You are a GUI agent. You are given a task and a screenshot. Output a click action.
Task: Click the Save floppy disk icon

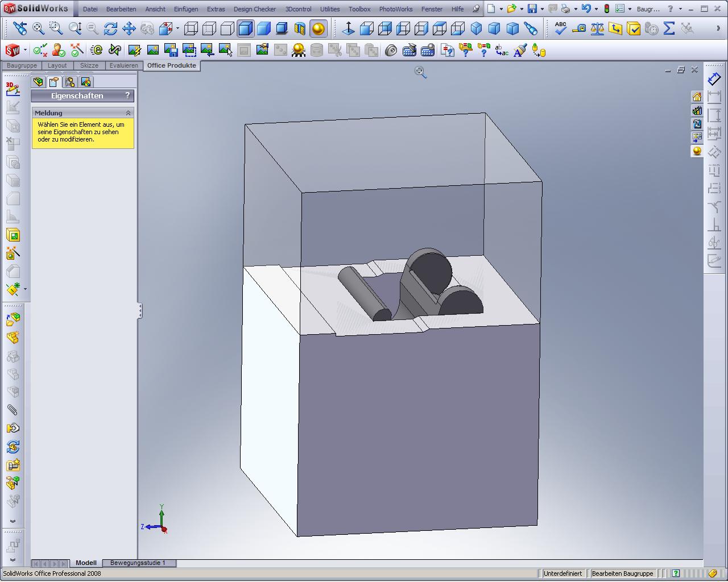pyautogui.click(x=532, y=9)
